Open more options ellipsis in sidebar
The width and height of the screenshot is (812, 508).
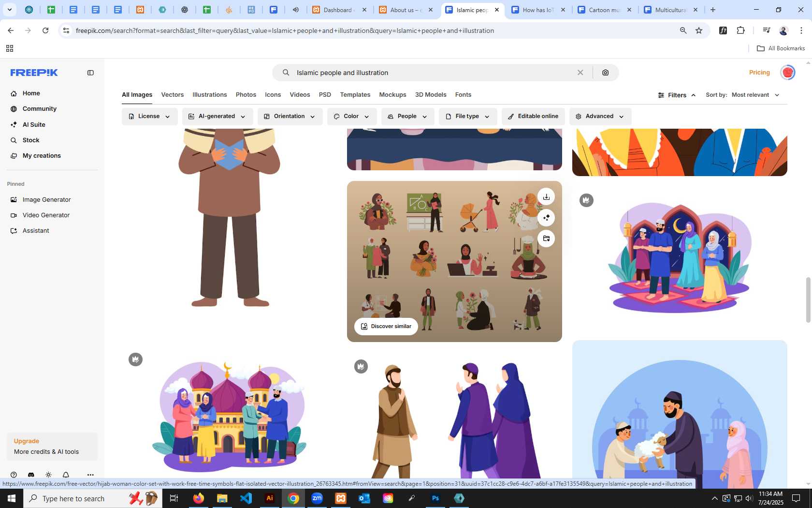[90, 475]
